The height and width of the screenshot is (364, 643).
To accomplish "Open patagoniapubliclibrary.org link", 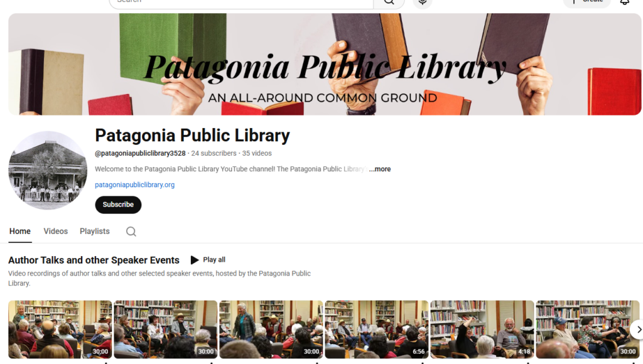I will [x=134, y=185].
